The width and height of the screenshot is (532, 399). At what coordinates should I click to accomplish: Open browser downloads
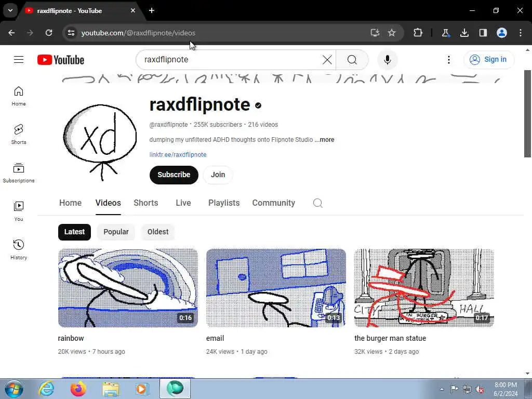(x=464, y=33)
